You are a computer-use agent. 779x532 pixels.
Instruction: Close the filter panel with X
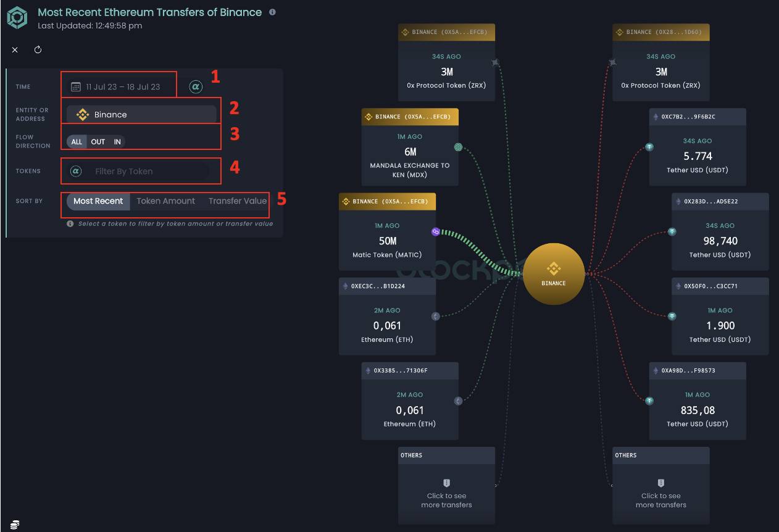click(15, 50)
